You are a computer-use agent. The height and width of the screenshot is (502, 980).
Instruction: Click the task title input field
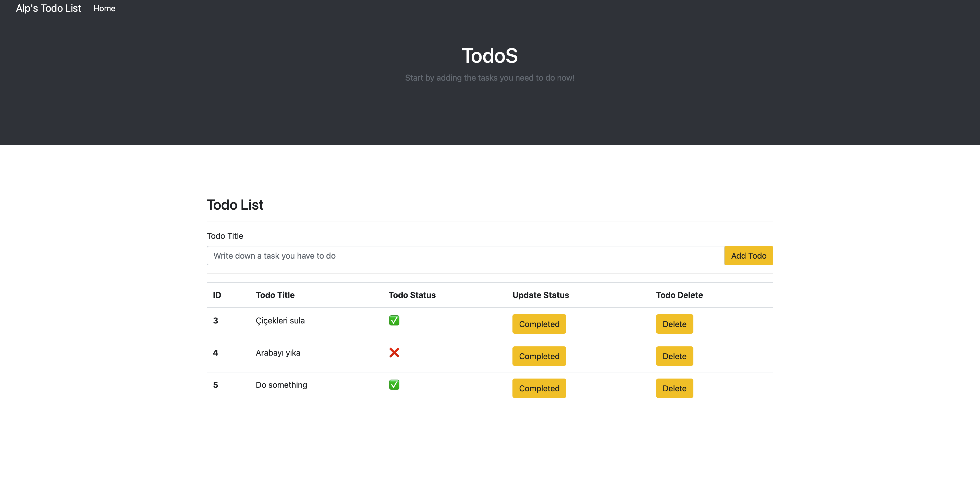coord(457,255)
